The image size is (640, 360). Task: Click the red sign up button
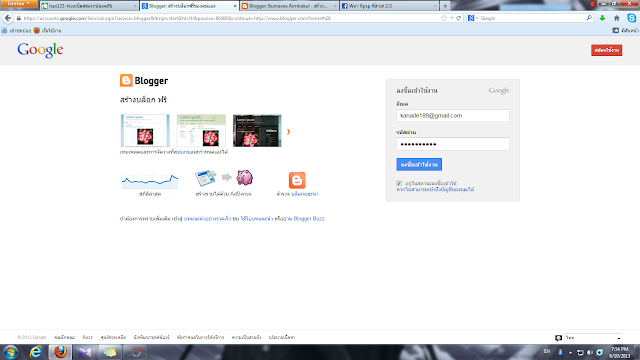pyautogui.click(x=607, y=50)
